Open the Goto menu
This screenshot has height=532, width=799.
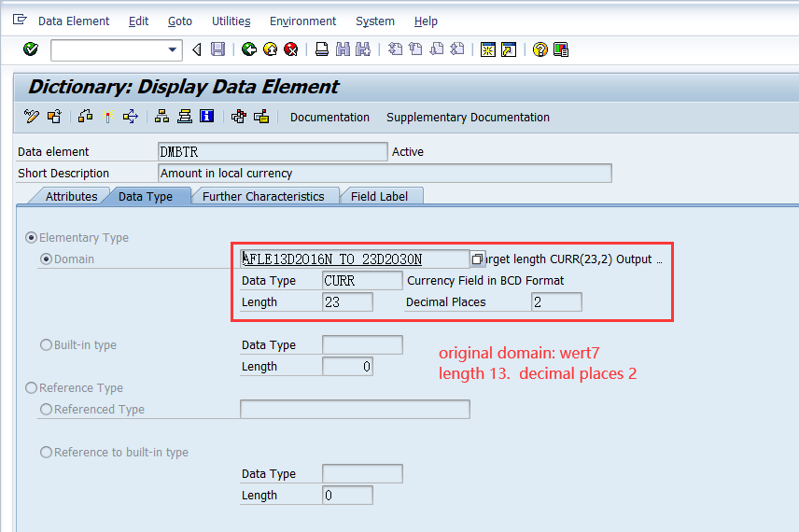pyautogui.click(x=180, y=21)
